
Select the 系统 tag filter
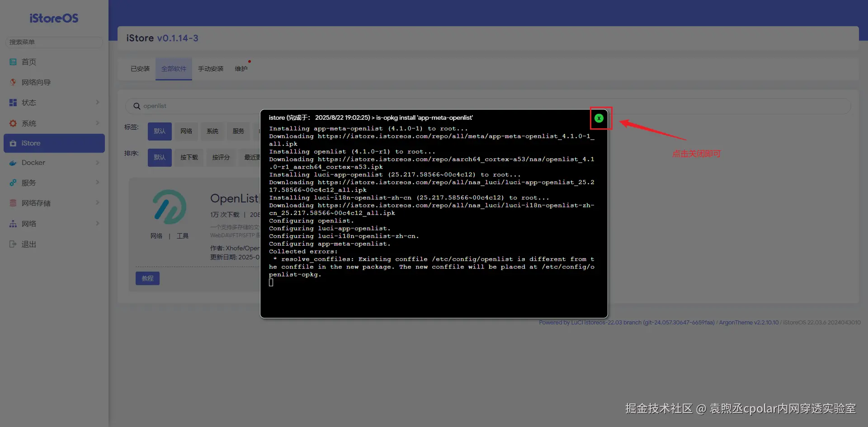[x=212, y=131]
